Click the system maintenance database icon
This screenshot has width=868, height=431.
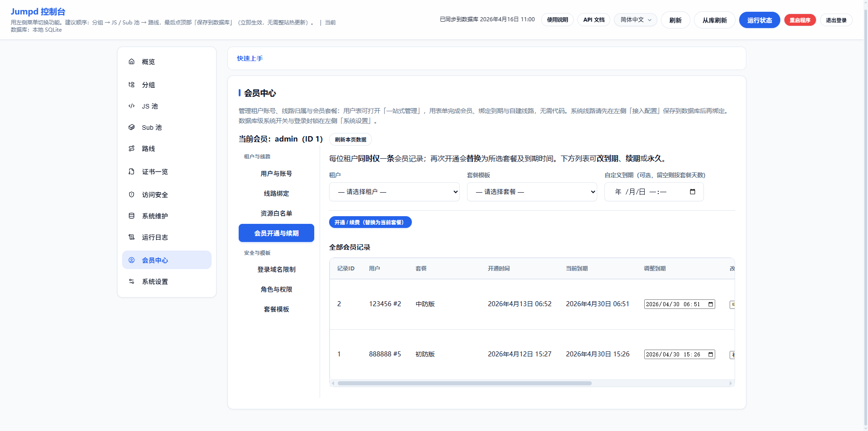(x=132, y=216)
